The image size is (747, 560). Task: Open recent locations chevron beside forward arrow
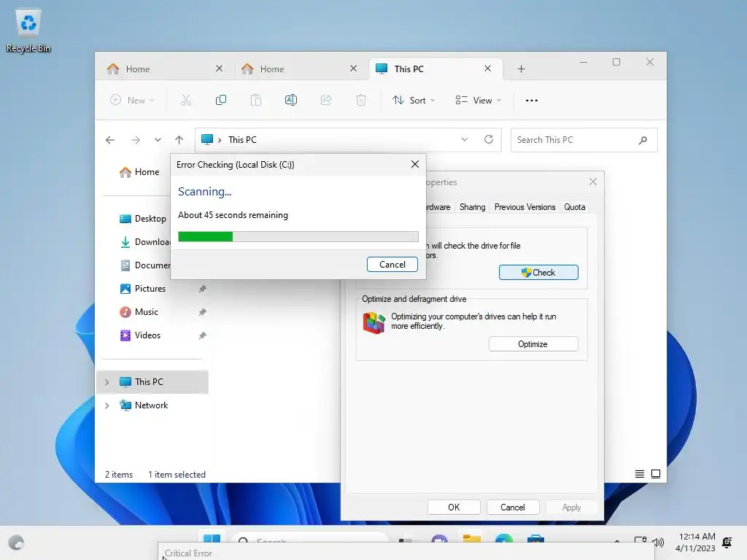[158, 140]
